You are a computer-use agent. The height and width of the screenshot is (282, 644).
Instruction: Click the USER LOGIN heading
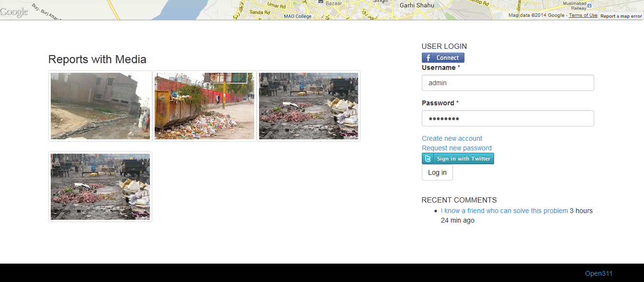pos(444,46)
